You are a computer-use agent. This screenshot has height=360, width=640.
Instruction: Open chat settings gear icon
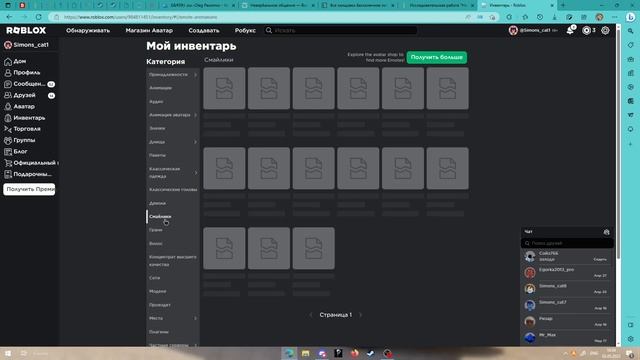(607, 232)
